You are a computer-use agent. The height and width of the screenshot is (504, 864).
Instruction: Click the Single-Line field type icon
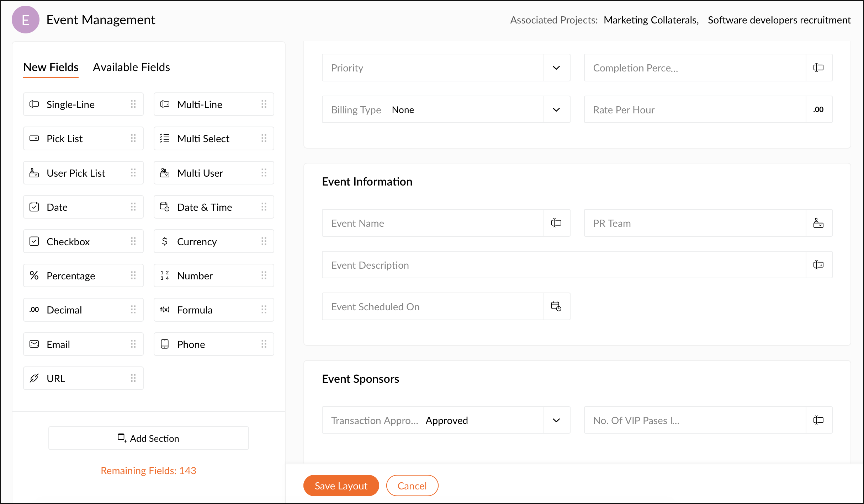click(34, 104)
